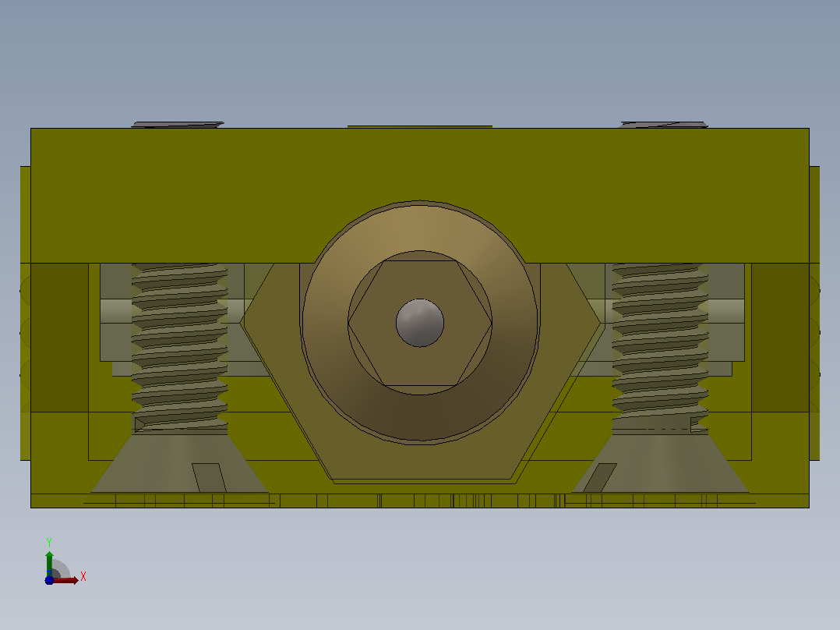This screenshot has width=840, height=630.
Task: Select the grey sphere inside the hex socket
Action: tap(420, 323)
